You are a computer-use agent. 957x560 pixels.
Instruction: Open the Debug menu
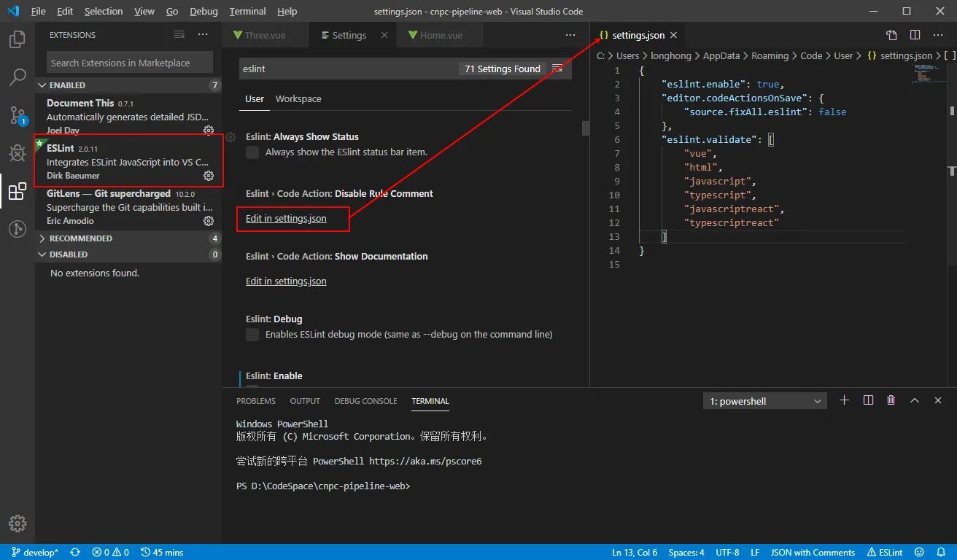204,12
